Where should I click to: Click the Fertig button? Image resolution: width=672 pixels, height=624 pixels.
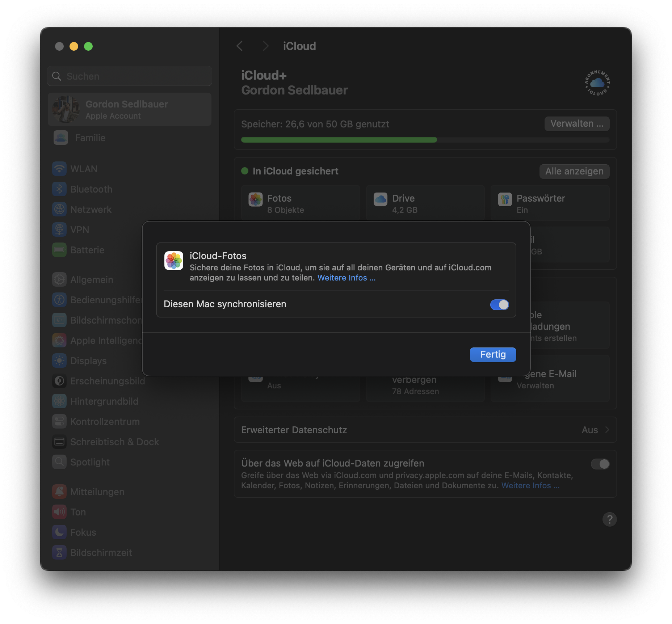(493, 354)
